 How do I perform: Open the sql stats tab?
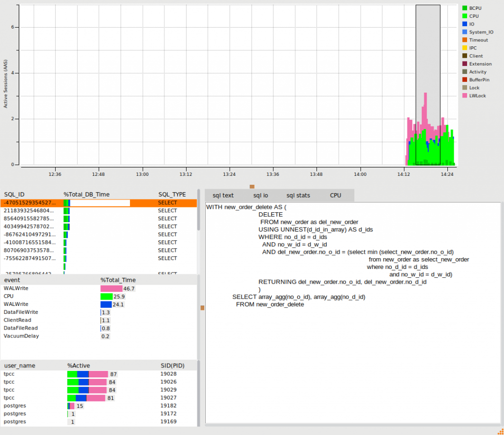[x=298, y=195]
